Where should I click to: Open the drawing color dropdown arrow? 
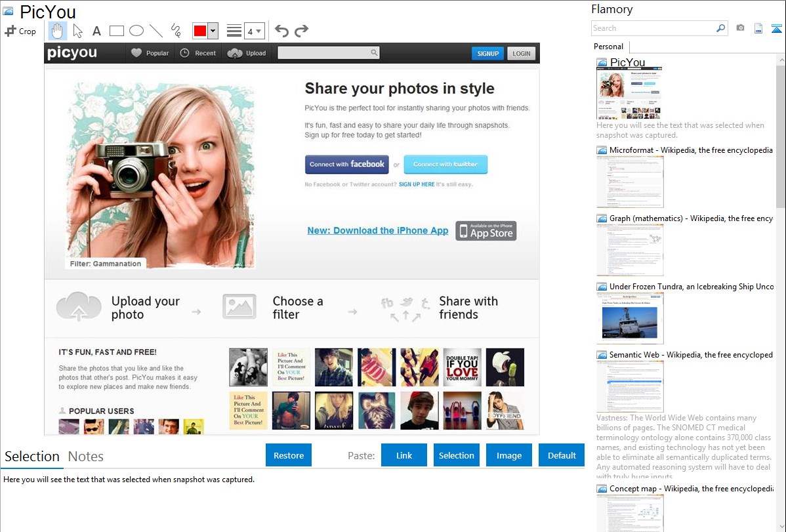213,31
